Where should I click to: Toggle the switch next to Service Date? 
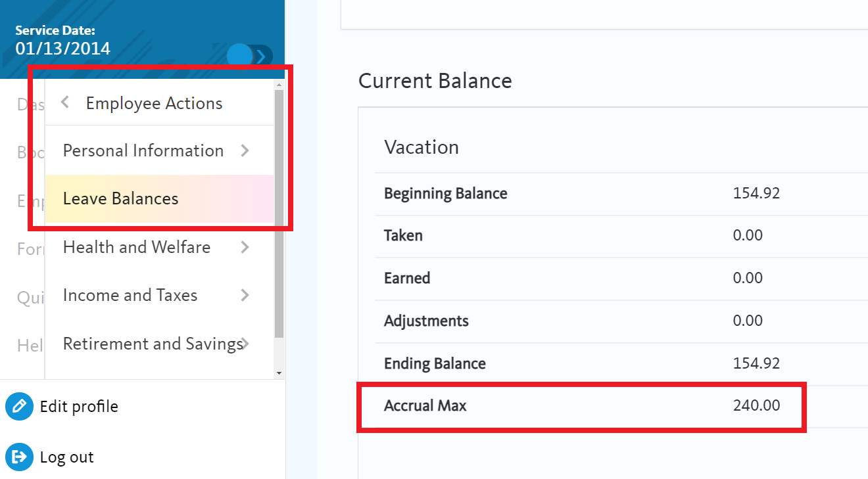tap(249, 56)
